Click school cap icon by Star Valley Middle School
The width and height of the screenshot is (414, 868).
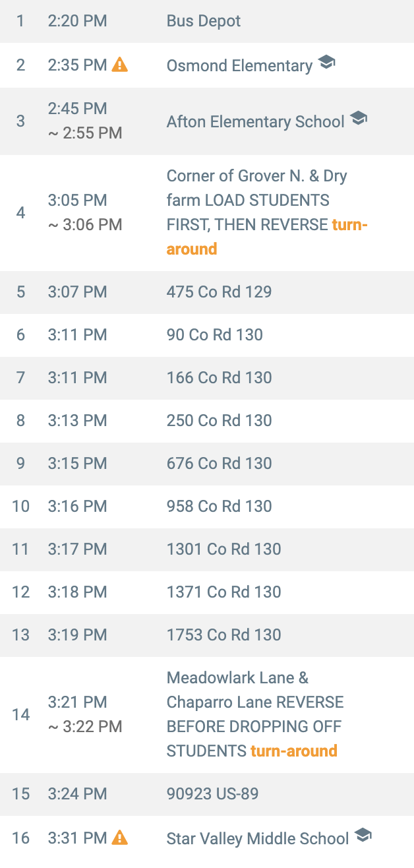coord(363,836)
